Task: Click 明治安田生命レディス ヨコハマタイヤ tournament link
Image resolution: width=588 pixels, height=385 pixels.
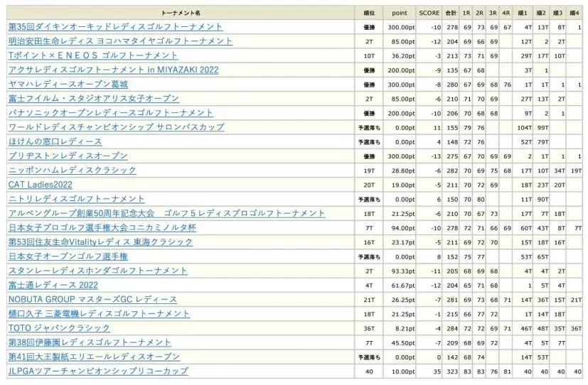Action: click(x=120, y=41)
